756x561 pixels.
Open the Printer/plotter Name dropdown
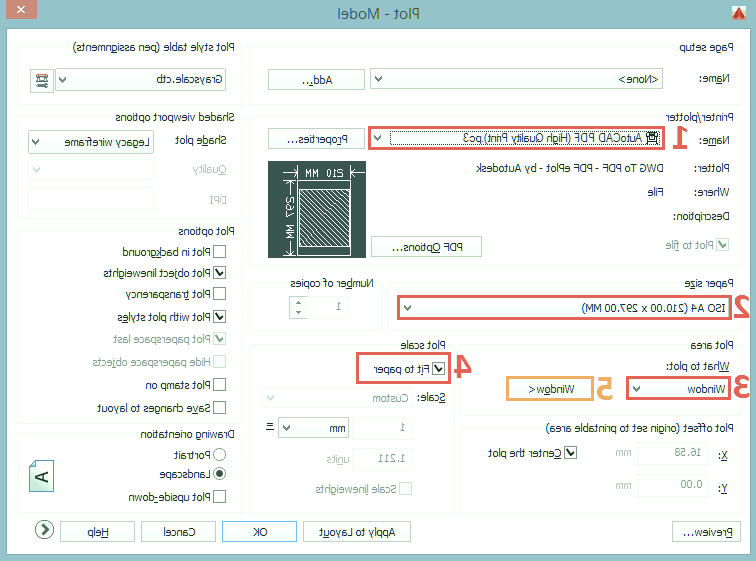point(516,138)
